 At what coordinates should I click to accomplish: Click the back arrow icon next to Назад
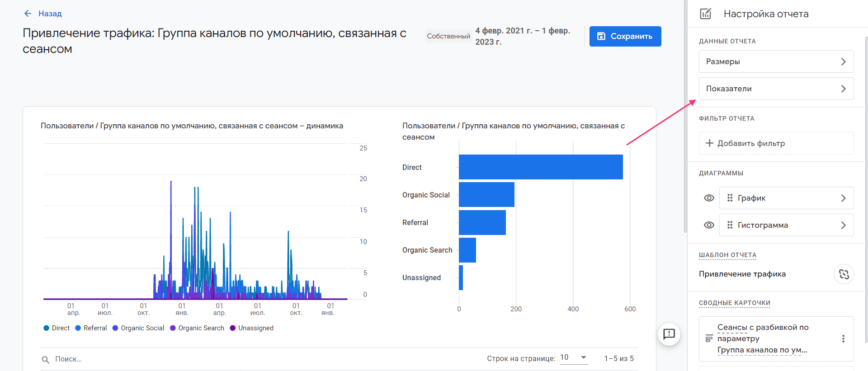[28, 14]
